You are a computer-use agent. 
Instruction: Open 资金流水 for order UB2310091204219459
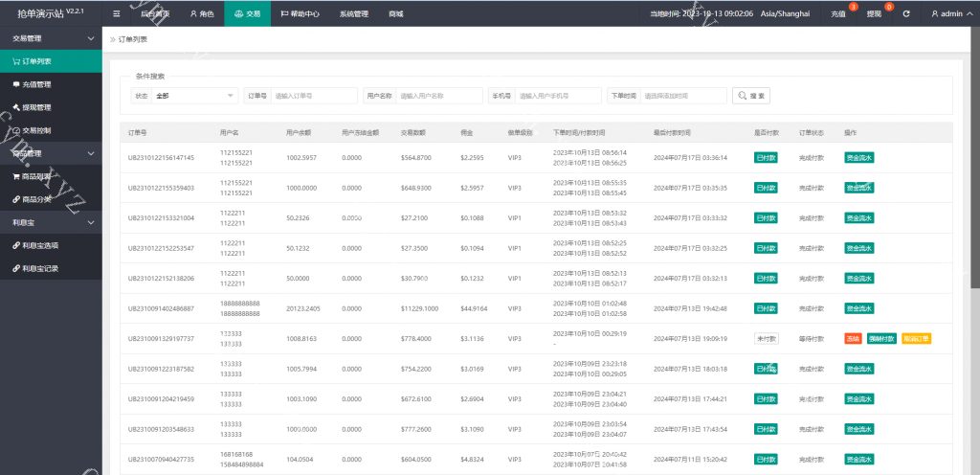pos(859,398)
